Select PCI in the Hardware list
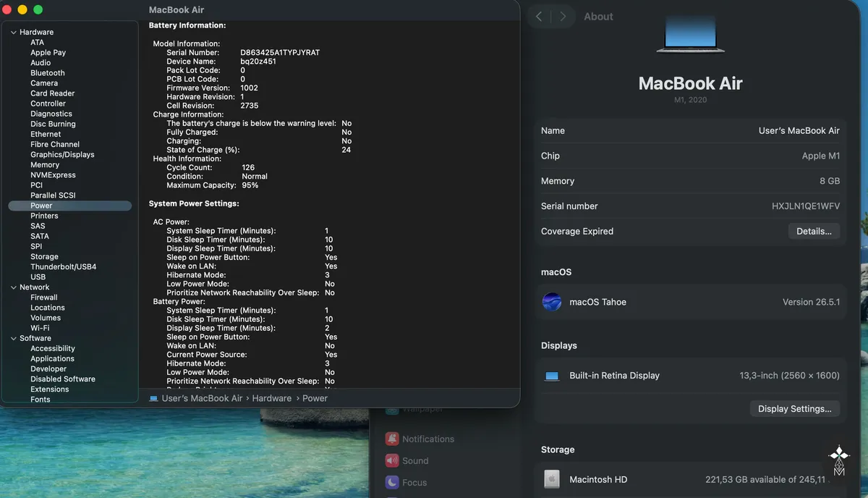Screen dimensions: 868x498 tap(36, 185)
